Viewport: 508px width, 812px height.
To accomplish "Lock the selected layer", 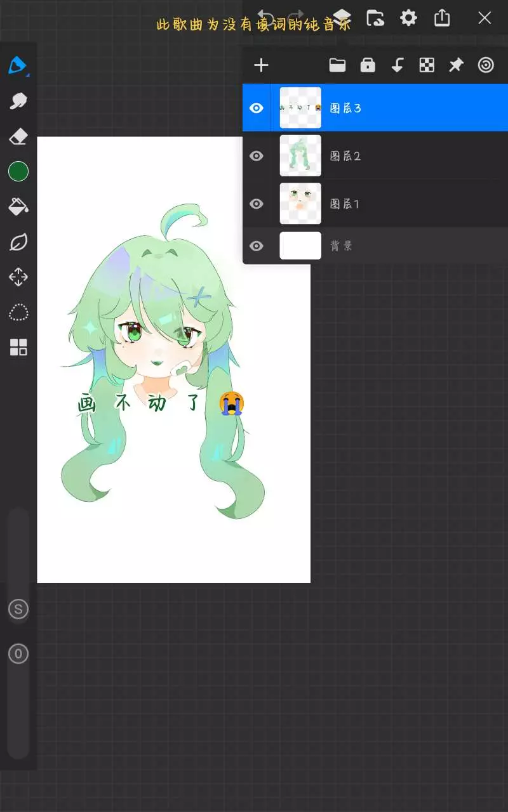I will tap(368, 65).
